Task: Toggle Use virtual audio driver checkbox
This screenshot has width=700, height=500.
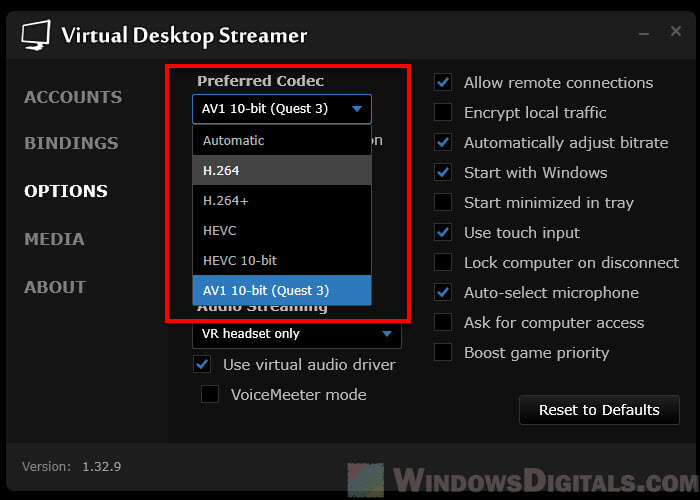Action: click(x=202, y=365)
